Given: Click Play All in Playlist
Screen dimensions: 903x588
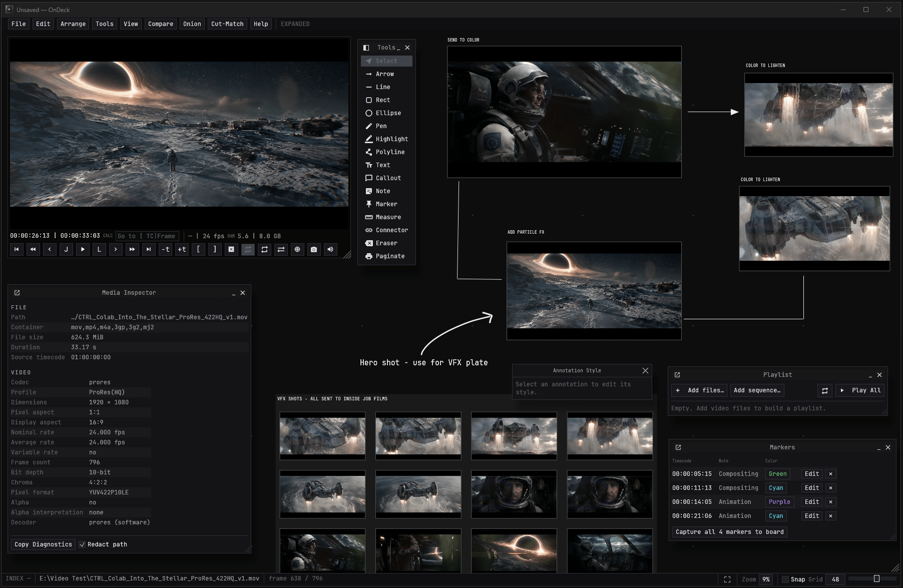Looking at the screenshot, I should pos(860,390).
